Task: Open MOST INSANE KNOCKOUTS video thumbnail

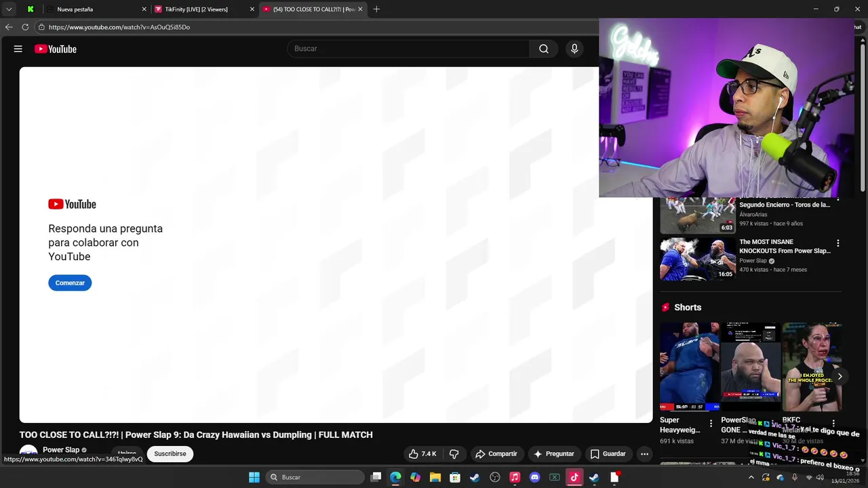Action: pos(698,258)
